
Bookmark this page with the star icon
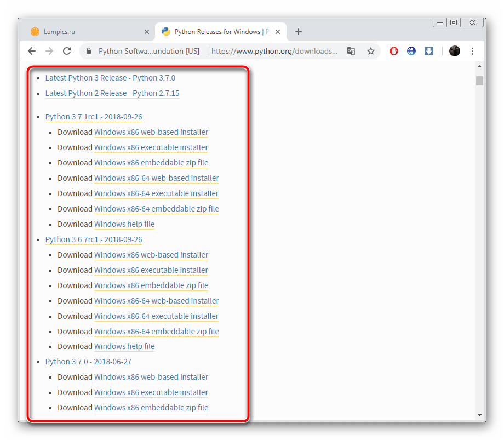coord(371,51)
